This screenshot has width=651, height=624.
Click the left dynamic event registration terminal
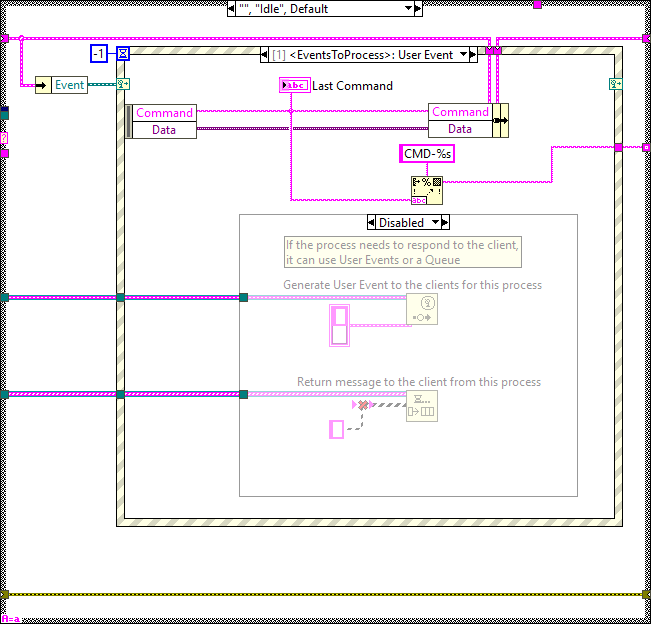[123, 84]
